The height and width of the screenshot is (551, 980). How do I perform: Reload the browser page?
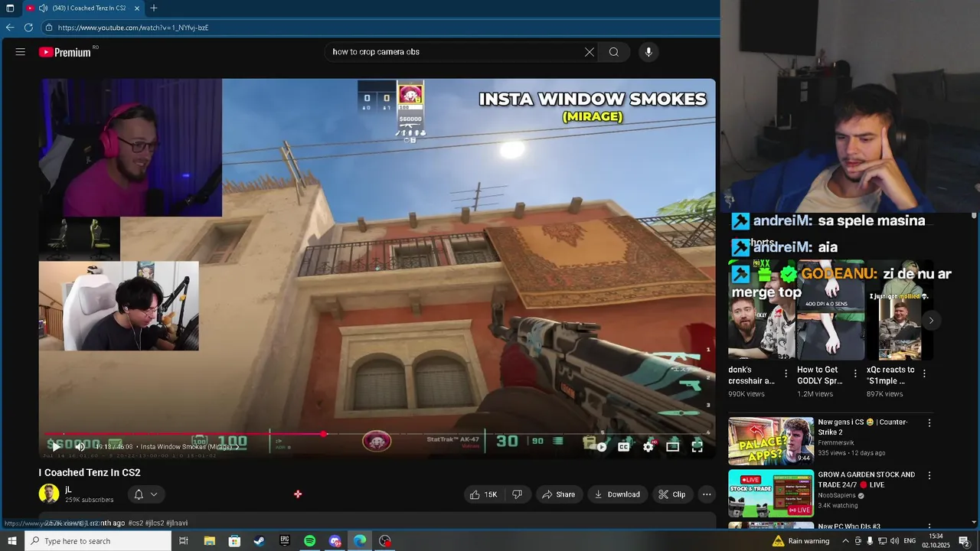point(28,28)
